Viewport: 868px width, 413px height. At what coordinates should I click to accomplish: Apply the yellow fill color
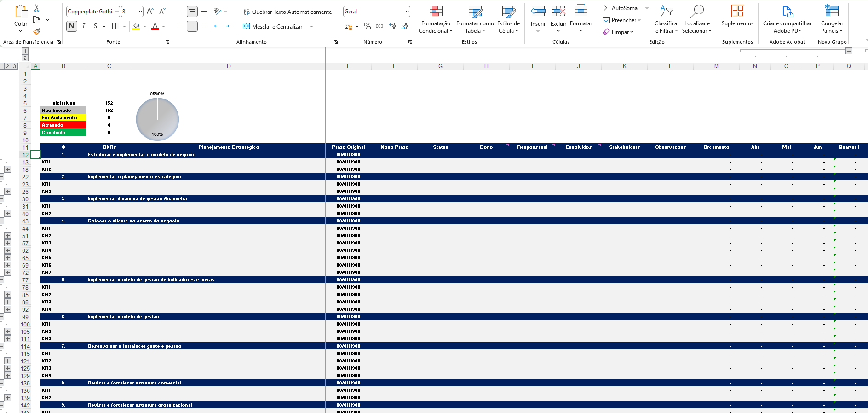pyautogui.click(x=136, y=26)
